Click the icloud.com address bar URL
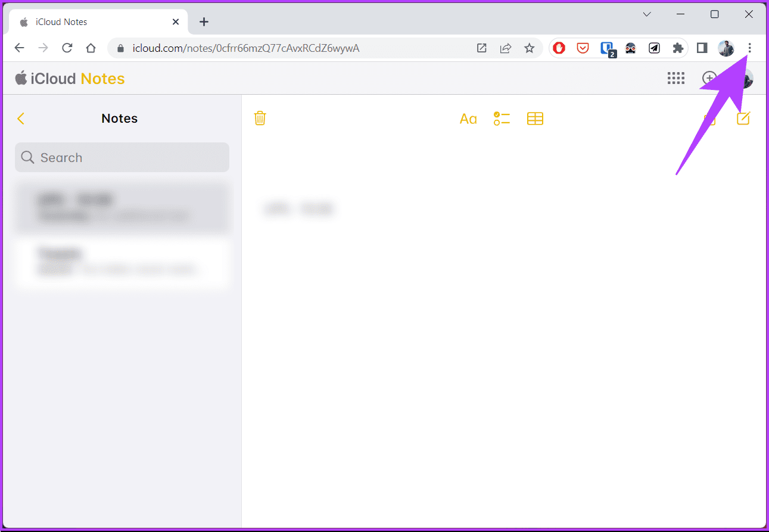The height and width of the screenshot is (532, 769). click(246, 48)
